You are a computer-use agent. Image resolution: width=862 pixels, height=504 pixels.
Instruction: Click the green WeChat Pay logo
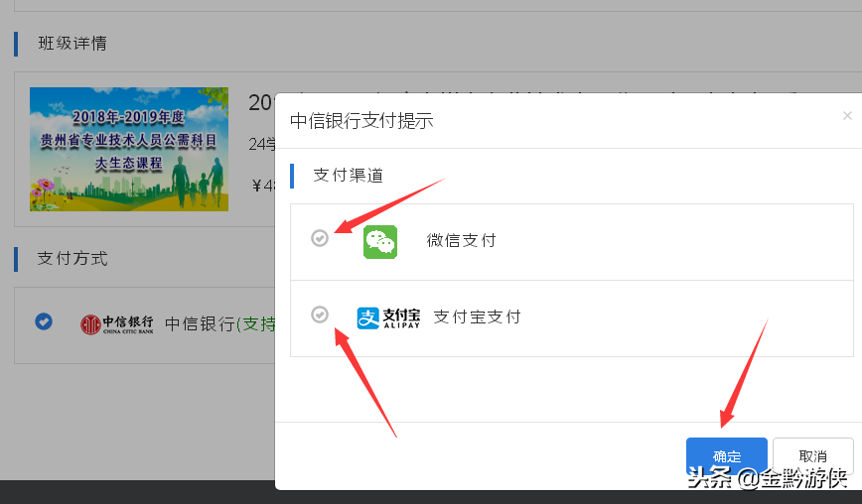coord(380,241)
